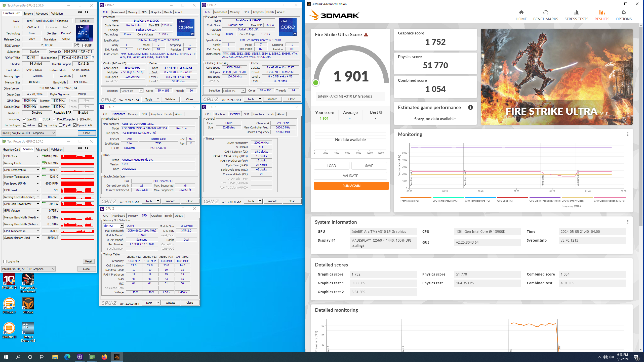Click the Fire Strike Ultra banner image
The image size is (644, 362).
click(556, 77)
